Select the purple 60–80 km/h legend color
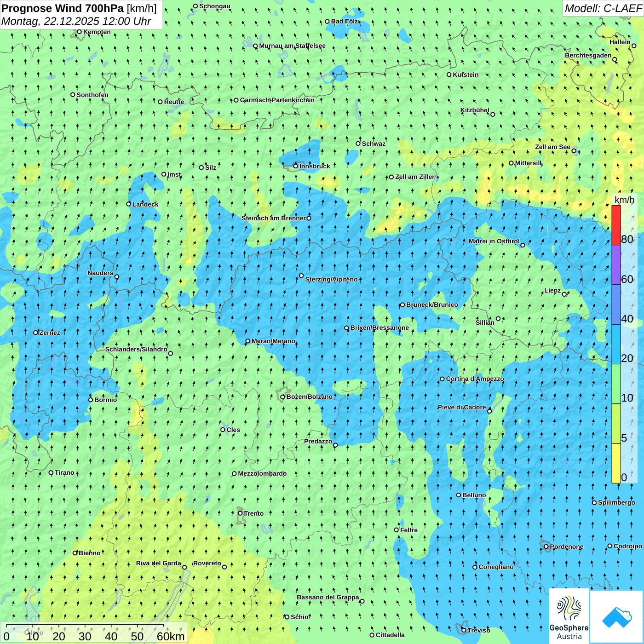The width and height of the screenshot is (644, 644). point(616,265)
